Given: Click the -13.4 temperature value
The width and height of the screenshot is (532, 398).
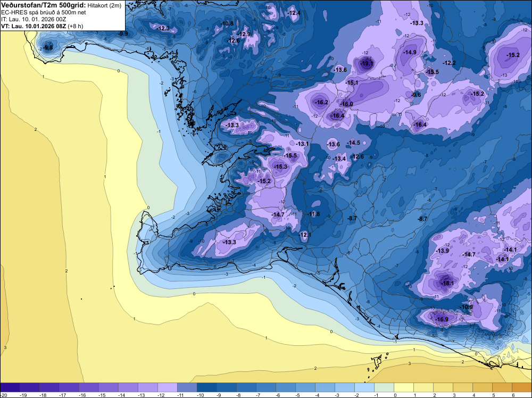Looking at the screenshot, I should pos(339,159).
